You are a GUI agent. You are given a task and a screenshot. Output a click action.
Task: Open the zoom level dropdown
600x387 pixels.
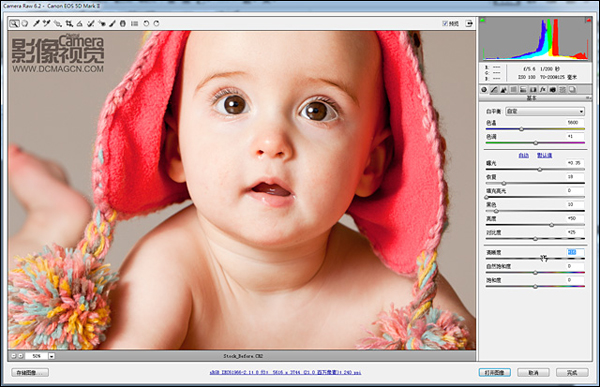click(51, 356)
